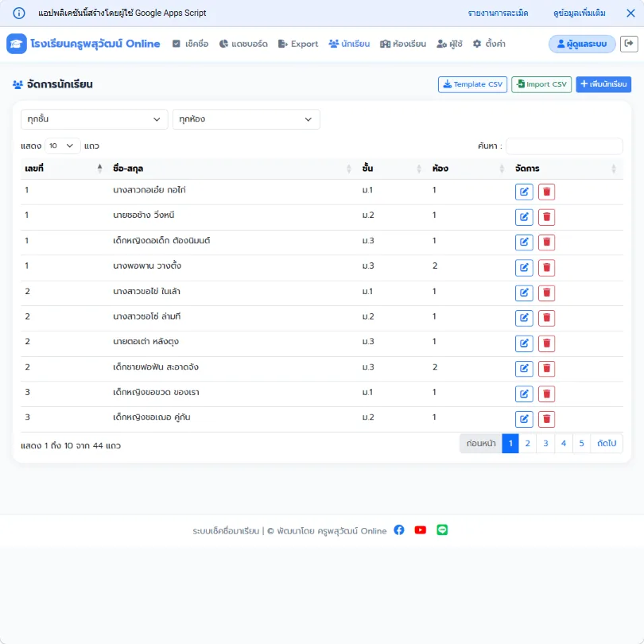The width and height of the screenshot is (644, 644).
Task: Expand the ทุกชั้น grade filter dropdown
Action: click(94, 119)
